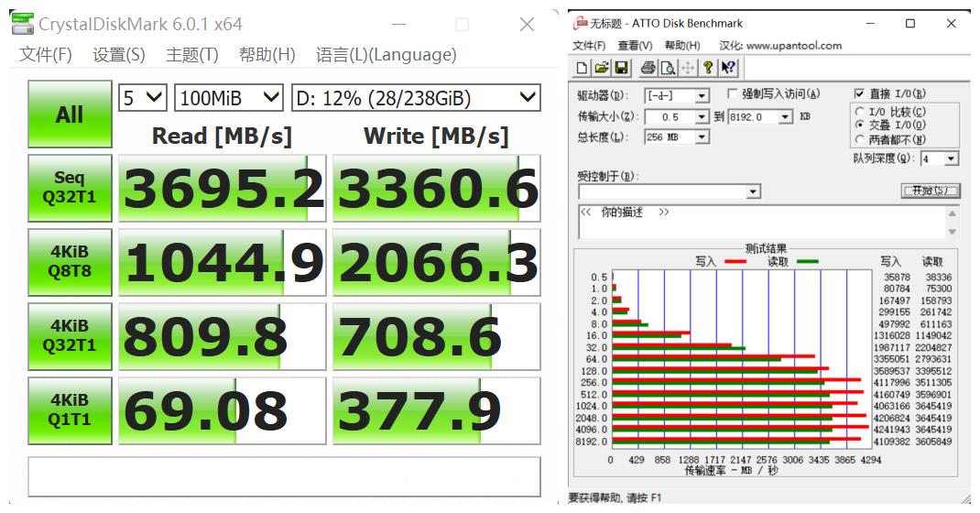Click the green All button
Screen dimensions: 980x513
coord(70,114)
